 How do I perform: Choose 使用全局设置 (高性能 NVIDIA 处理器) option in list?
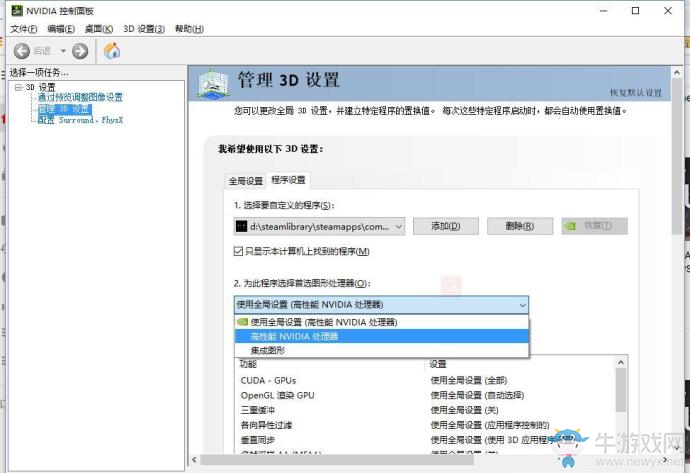pos(381,322)
